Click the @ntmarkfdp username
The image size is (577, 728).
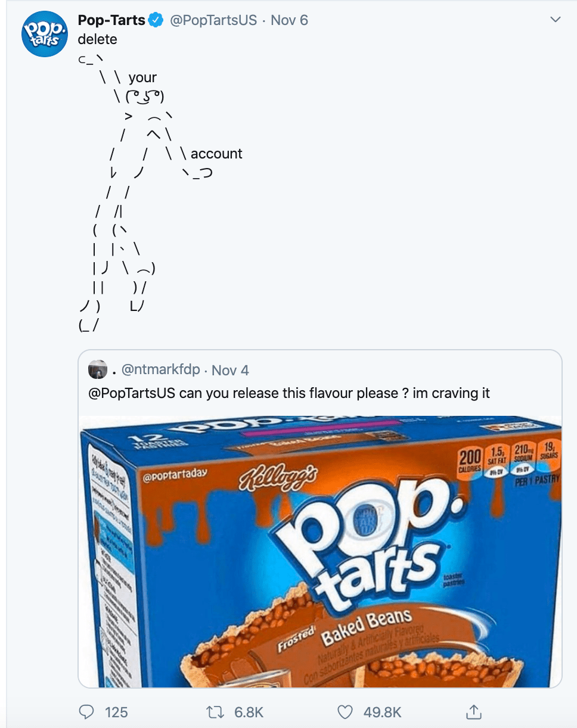click(160, 369)
